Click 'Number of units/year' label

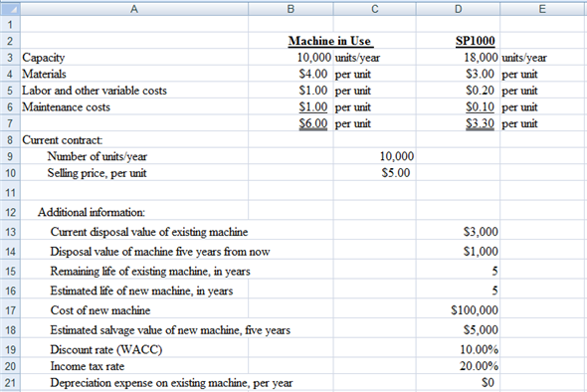tap(97, 156)
